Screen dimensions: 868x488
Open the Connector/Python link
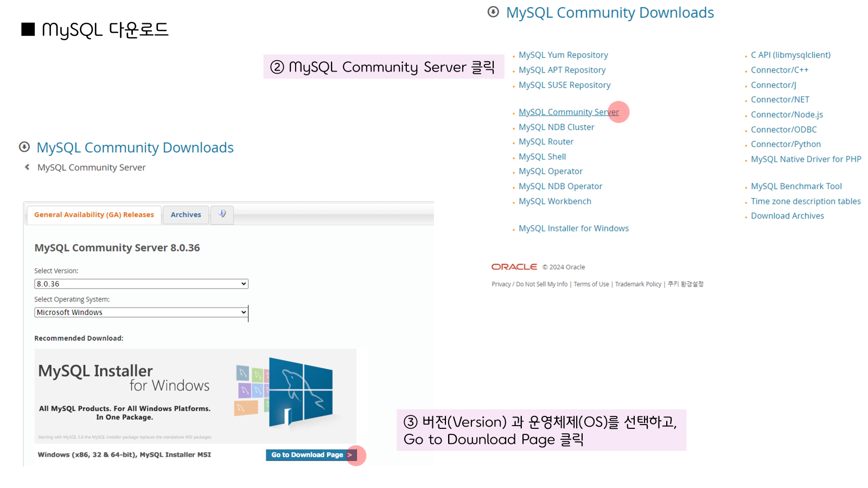point(786,144)
